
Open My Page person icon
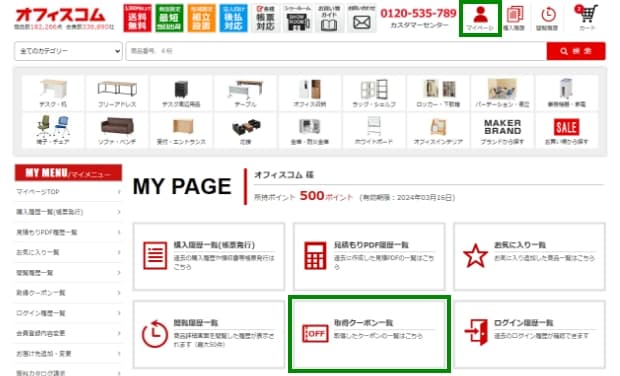point(480,18)
